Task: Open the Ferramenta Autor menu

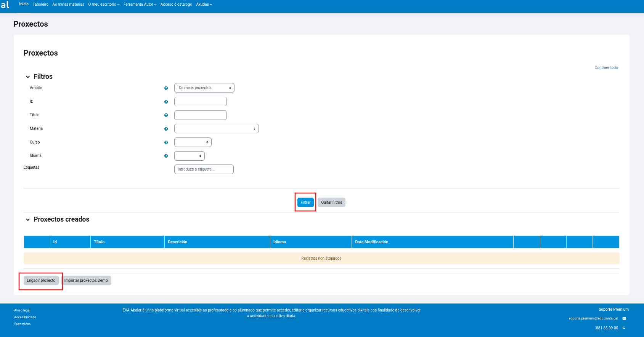Action: tap(140, 5)
